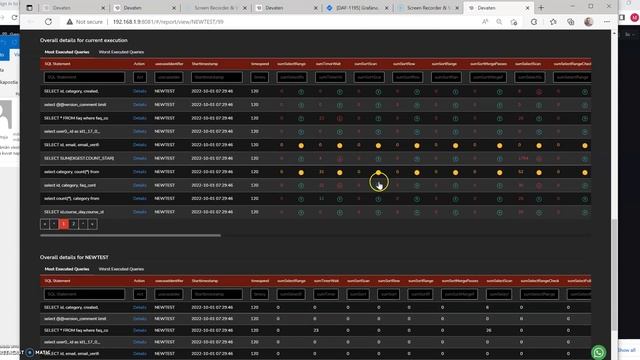Screen dimensions: 640x360
Task: Open the tab actions menu icon
Action: click(29, 8)
